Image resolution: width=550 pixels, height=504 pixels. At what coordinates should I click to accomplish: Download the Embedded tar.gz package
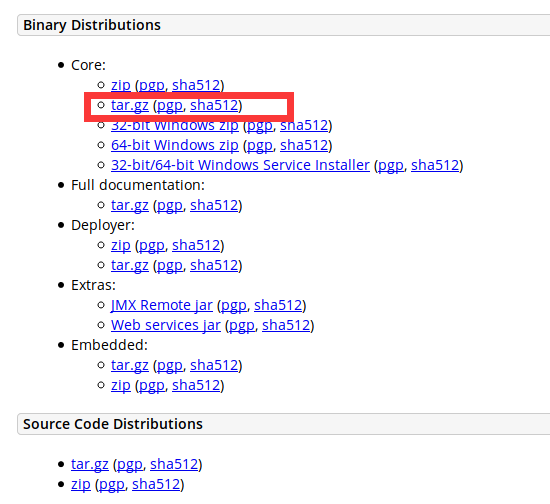coord(130,365)
